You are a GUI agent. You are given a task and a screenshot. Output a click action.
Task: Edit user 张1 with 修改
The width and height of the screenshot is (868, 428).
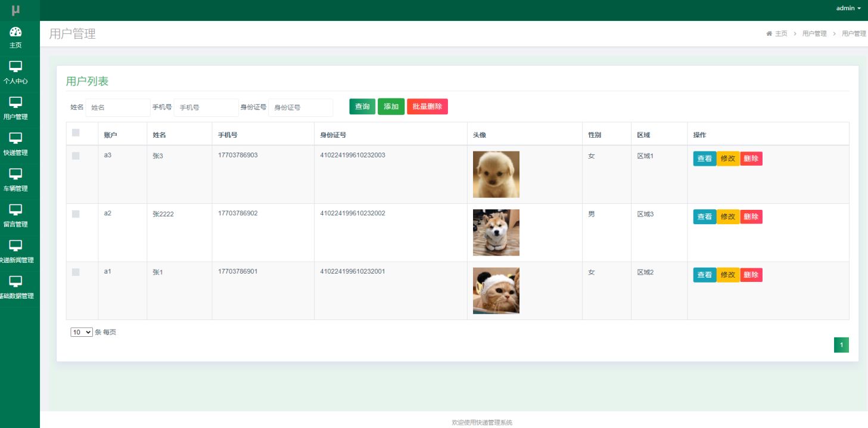click(728, 275)
